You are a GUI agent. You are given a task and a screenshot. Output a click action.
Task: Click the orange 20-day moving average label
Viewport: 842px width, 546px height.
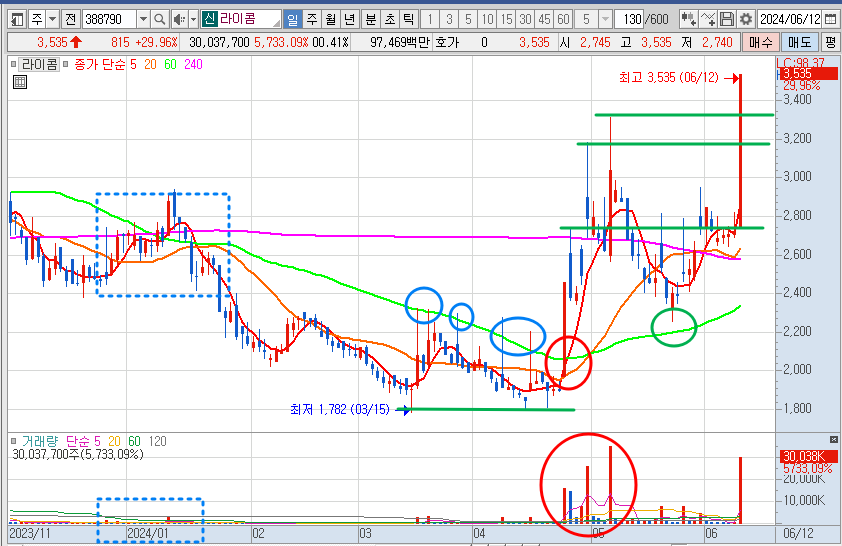(150, 65)
